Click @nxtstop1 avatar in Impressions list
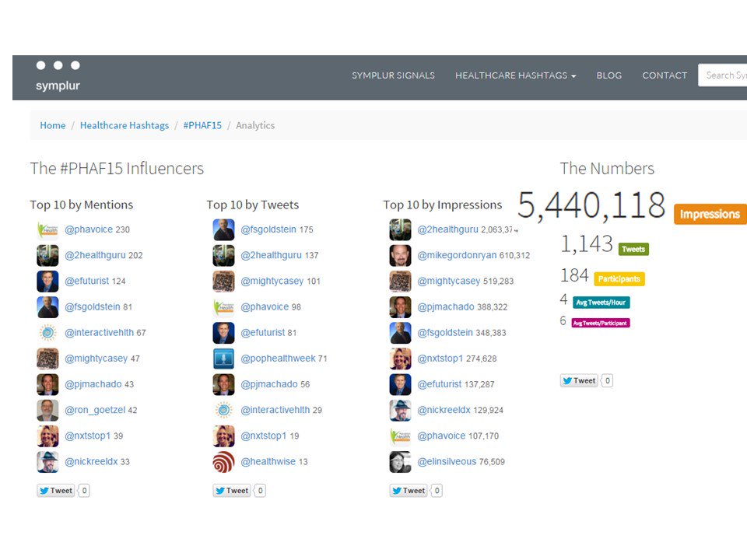This screenshot has height=560, width=747. (400, 359)
